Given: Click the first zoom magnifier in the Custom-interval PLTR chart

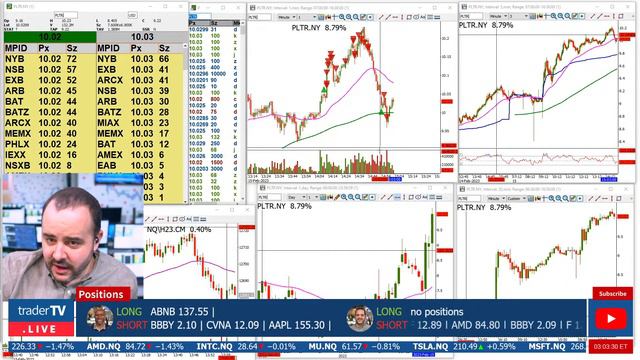Looking at the screenshot, I should (551, 198).
